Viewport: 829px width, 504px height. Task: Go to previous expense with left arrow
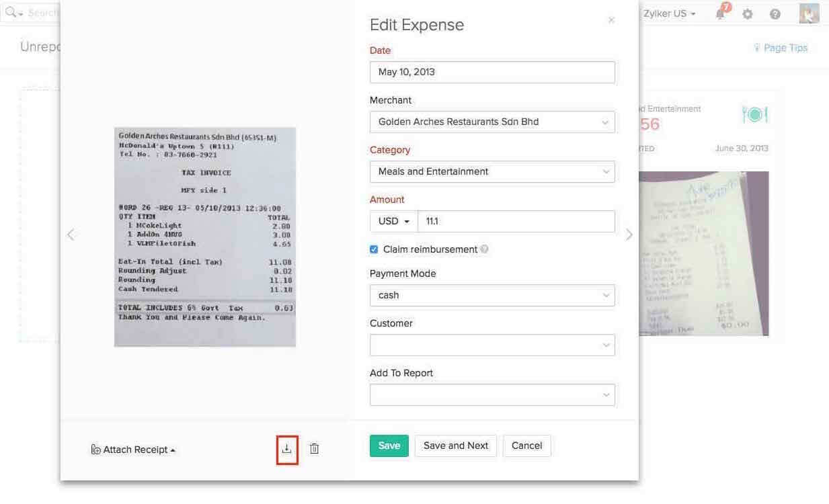[71, 235]
